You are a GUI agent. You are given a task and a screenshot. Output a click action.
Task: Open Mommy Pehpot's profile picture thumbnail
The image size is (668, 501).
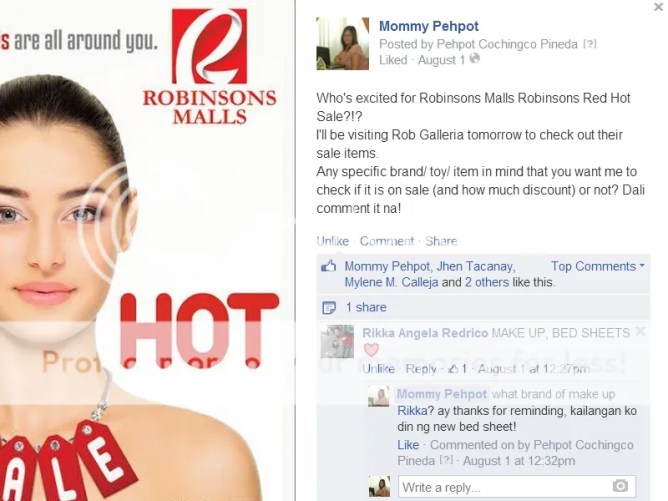click(343, 43)
